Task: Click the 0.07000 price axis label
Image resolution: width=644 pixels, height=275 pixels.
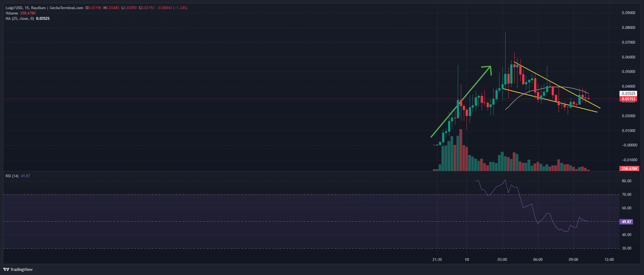Action: tap(628, 42)
